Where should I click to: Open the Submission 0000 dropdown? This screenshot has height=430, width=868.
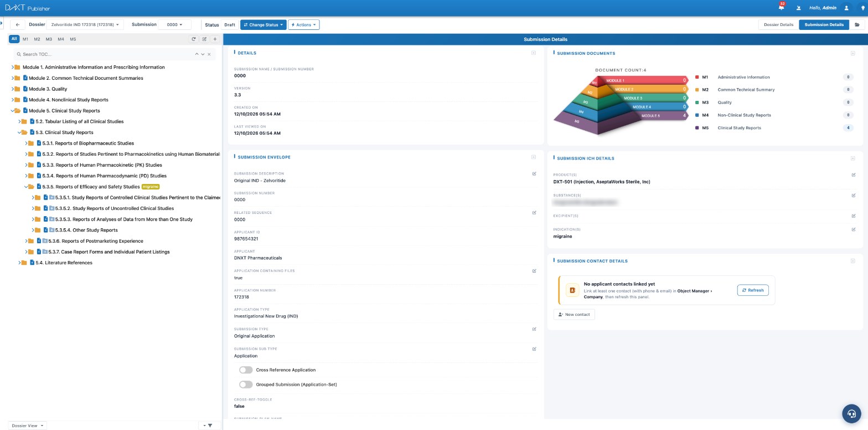[175, 24]
